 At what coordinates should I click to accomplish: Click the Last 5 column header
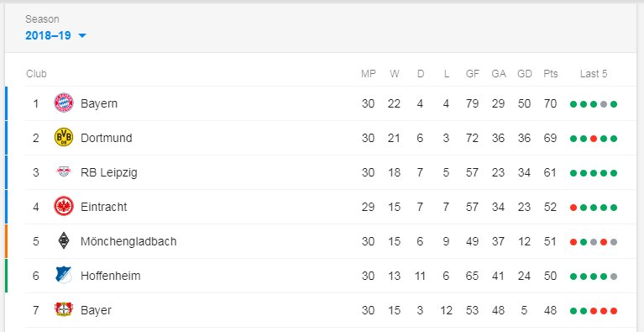(594, 74)
